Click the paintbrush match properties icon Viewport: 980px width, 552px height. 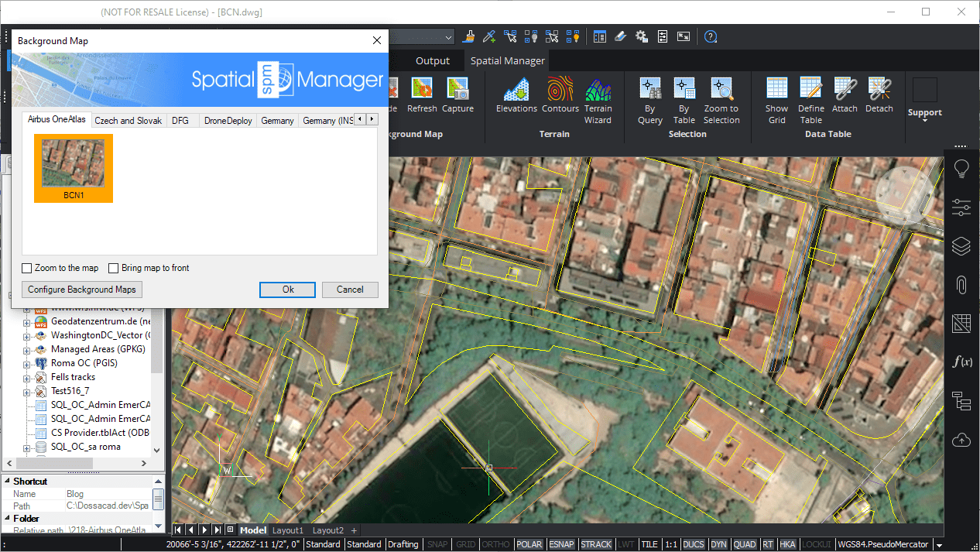(469, 36)
